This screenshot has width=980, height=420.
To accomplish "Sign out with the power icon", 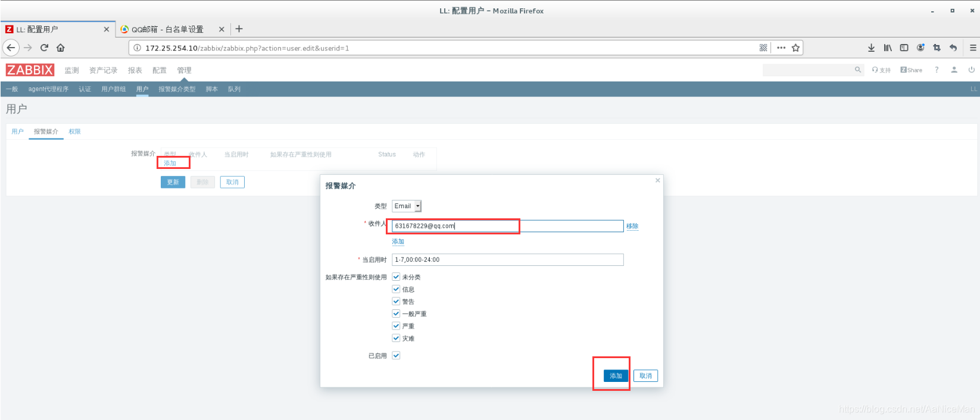I will [x=971, y=70].
